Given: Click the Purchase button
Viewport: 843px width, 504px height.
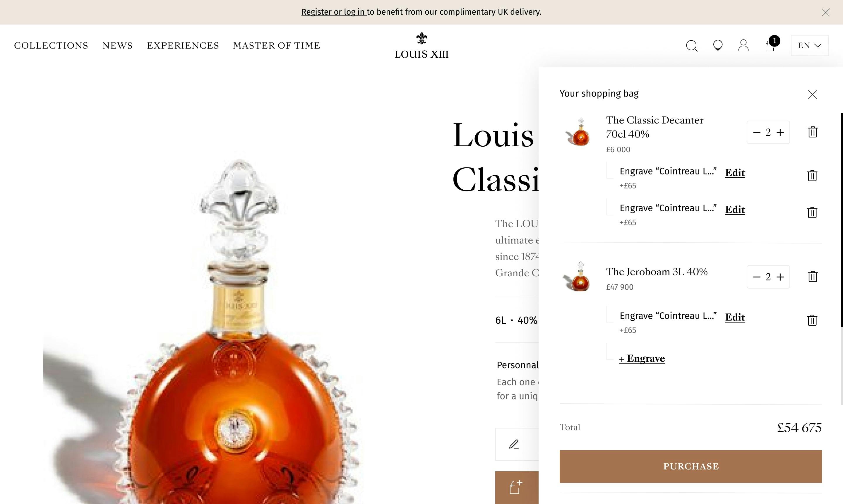Looking at the screenshot, I should [x=690, y=466].
